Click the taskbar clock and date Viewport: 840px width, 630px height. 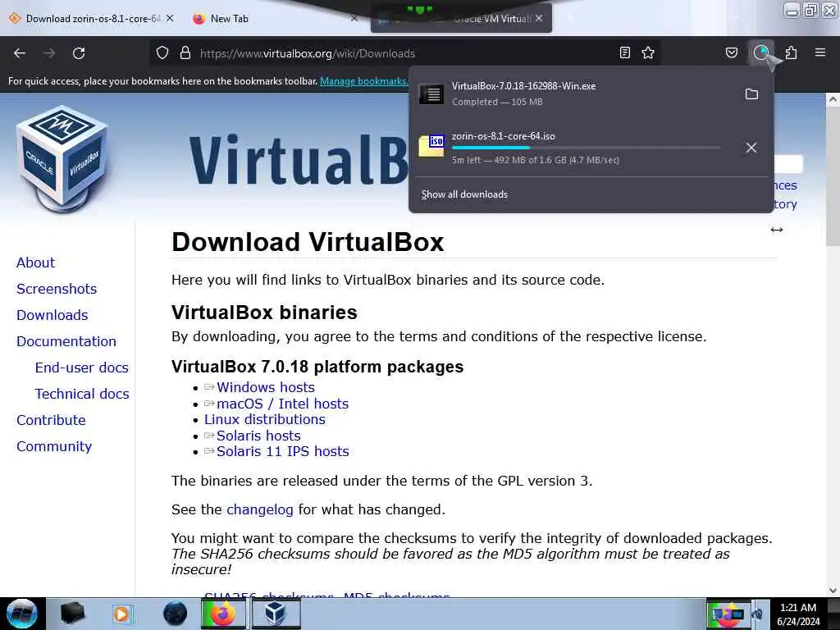pyautogui.click(x=798, y=614)
